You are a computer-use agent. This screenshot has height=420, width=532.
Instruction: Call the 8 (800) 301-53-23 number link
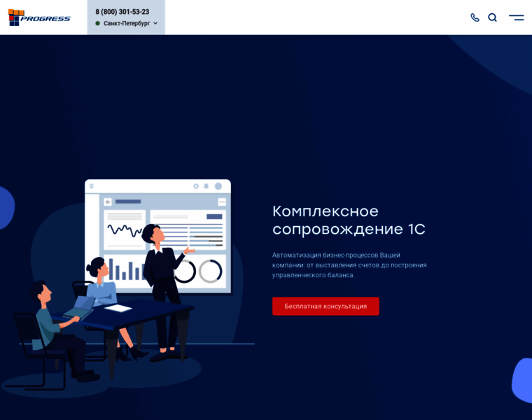(122, 12)
